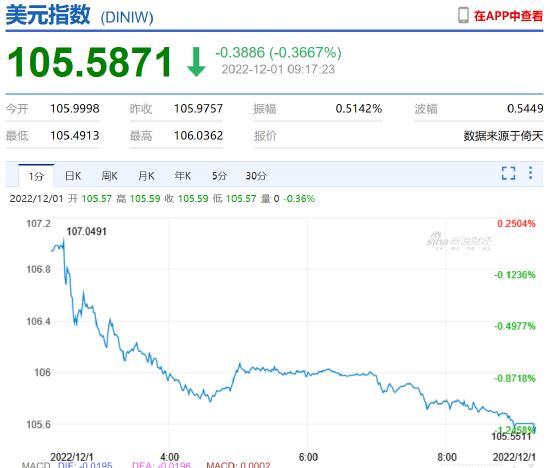Click the 4:00 time axis label
The height and width of the screenshot is (468, 550).
point(169,457)
